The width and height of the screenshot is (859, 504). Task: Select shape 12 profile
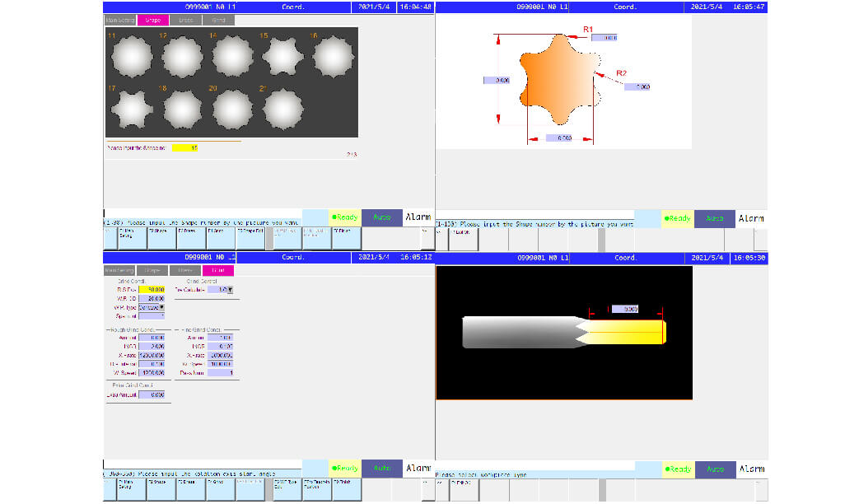(182, 58)
